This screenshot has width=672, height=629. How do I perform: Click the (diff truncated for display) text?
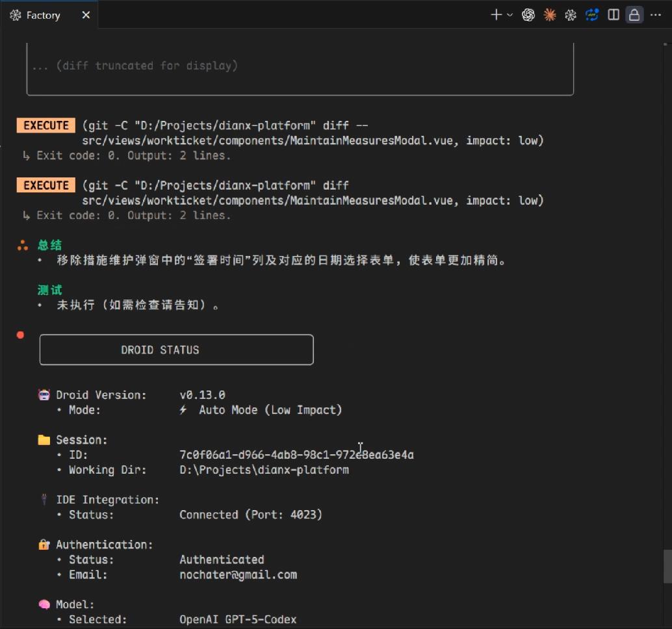(x=147, y=66)
